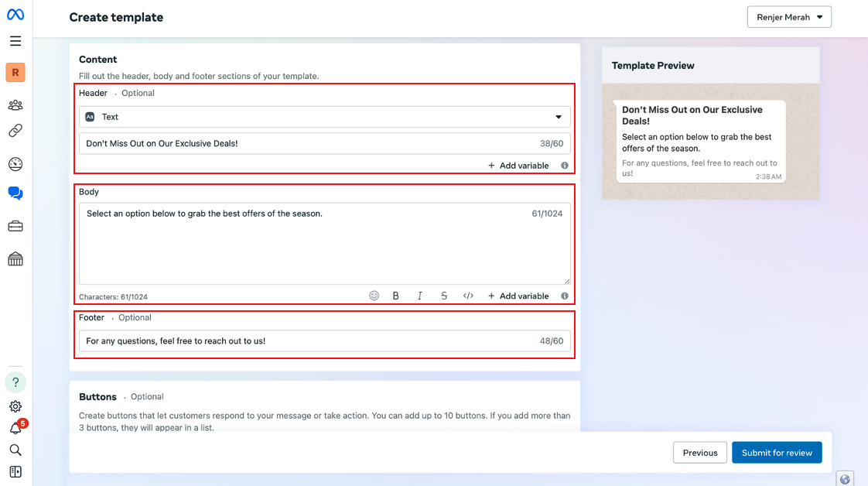The width and height of the screenshot is (868, 486).
Task: Click the Characters: 61/1024 counter text
Action: [113, 296]
